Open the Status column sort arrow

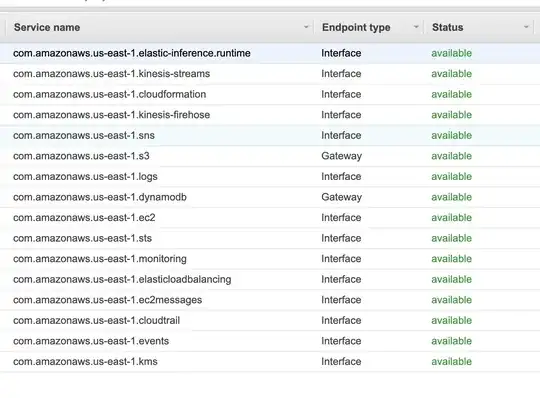[x=526, y=27]
